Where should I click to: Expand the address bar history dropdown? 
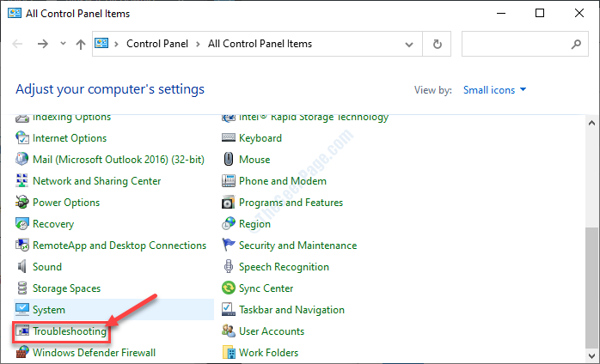(x=409, y=45)
